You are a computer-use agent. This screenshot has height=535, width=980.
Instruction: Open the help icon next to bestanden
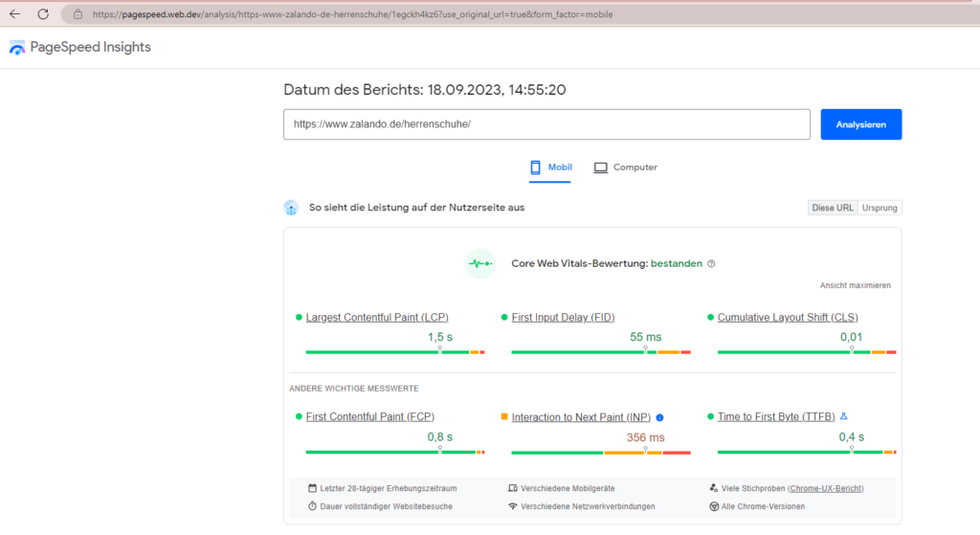[x=711, y=264]
